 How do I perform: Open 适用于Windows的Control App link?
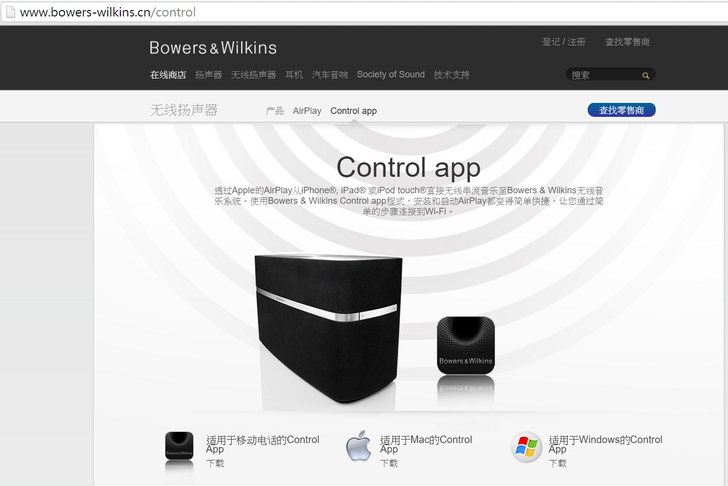pyautogui.click(x=605, y=444)
